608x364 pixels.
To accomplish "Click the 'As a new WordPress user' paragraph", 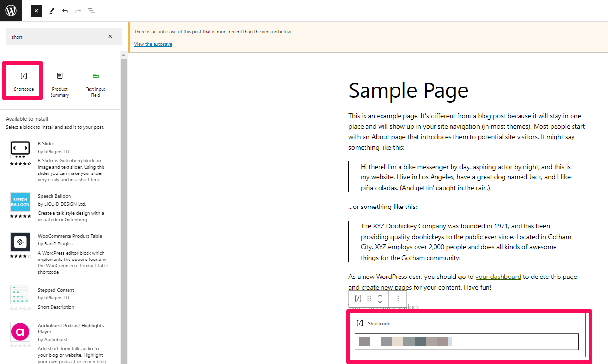I will pyautogui.click(x=463, y=282).
